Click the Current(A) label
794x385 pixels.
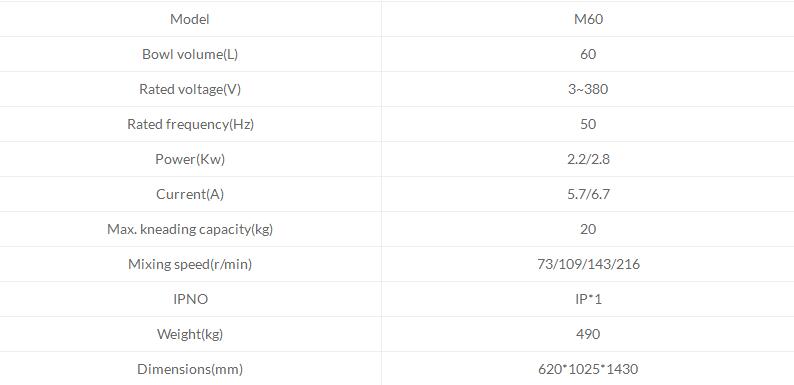[190, 194]
